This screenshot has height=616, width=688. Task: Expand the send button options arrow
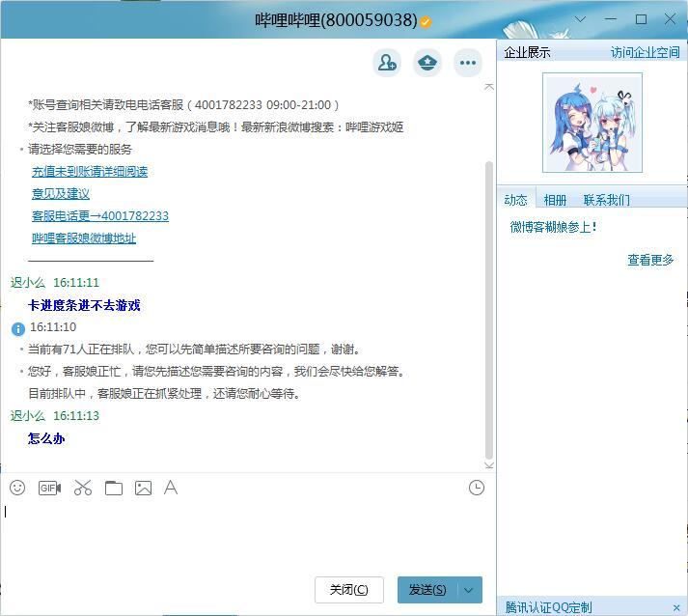coord(469,590)
